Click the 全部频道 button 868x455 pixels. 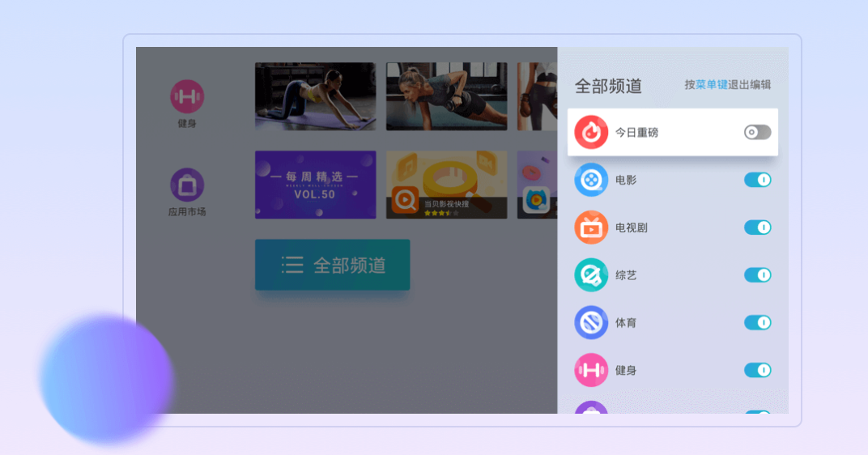pyautogui.click(x=332, y=265)
